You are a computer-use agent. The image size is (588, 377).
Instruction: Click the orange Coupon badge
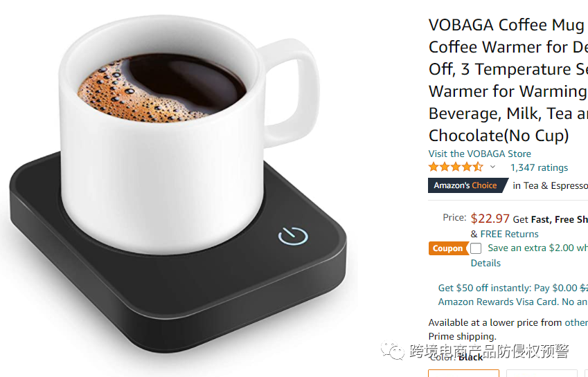[x=448, y=248]
